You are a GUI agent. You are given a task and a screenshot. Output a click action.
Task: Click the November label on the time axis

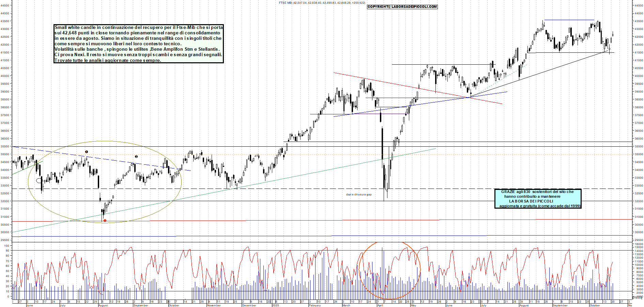214,305
